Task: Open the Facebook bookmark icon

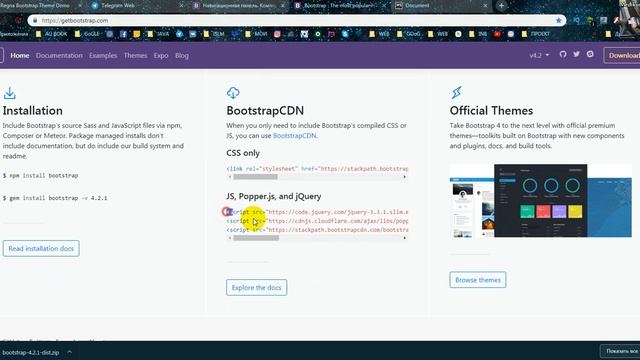Action: tap(123, 34)
